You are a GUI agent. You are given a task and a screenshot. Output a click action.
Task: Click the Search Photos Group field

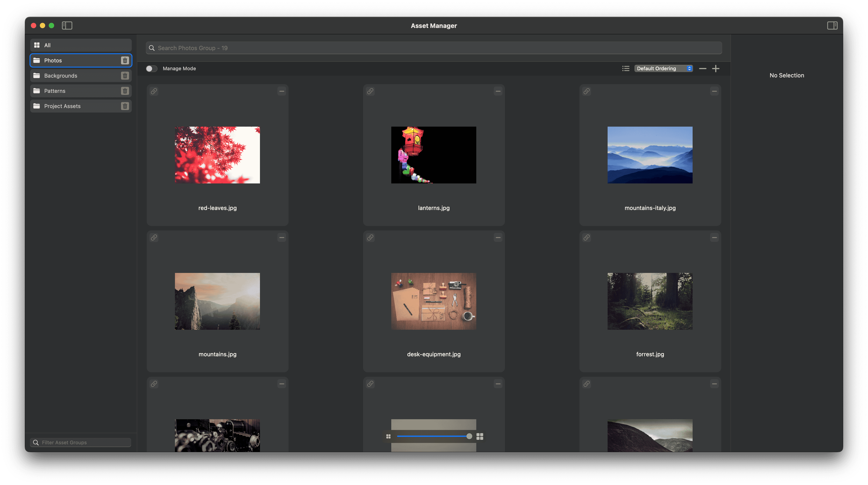click(434, 48)
